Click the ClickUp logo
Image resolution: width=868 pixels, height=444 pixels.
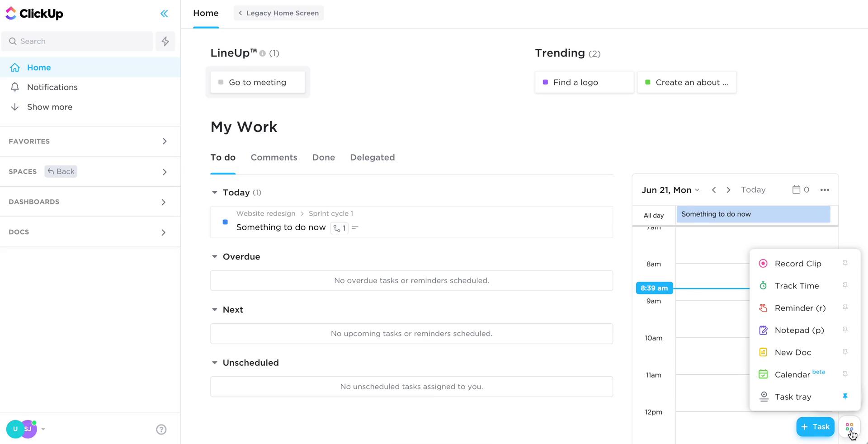[x=34, y=14]
